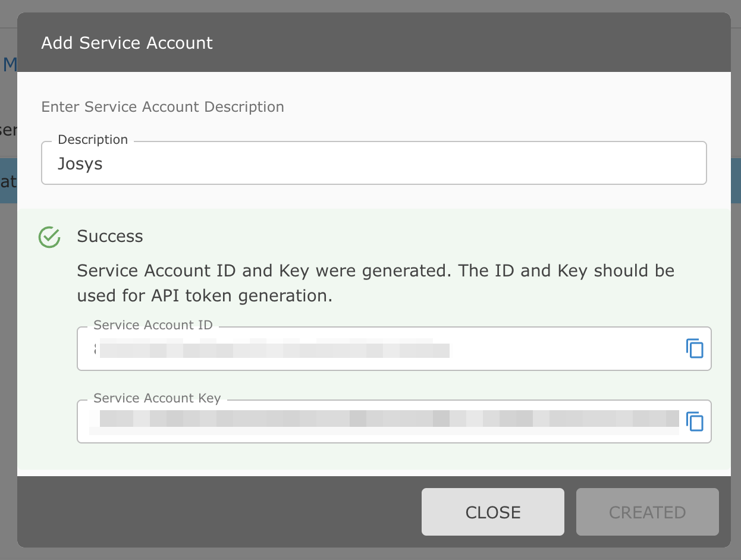
Task: Click the partially hidden blue M link behind dialog
Action: 9,64
